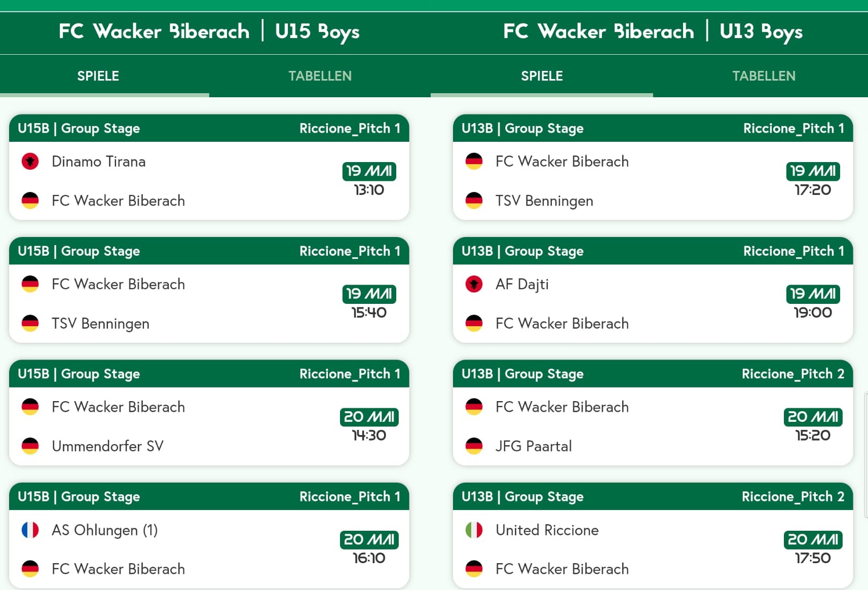The height and width of the screenshot is (590, 868).
Task: Switch to U13 Boys TABELLEN tab
Action: click(764, 76)
